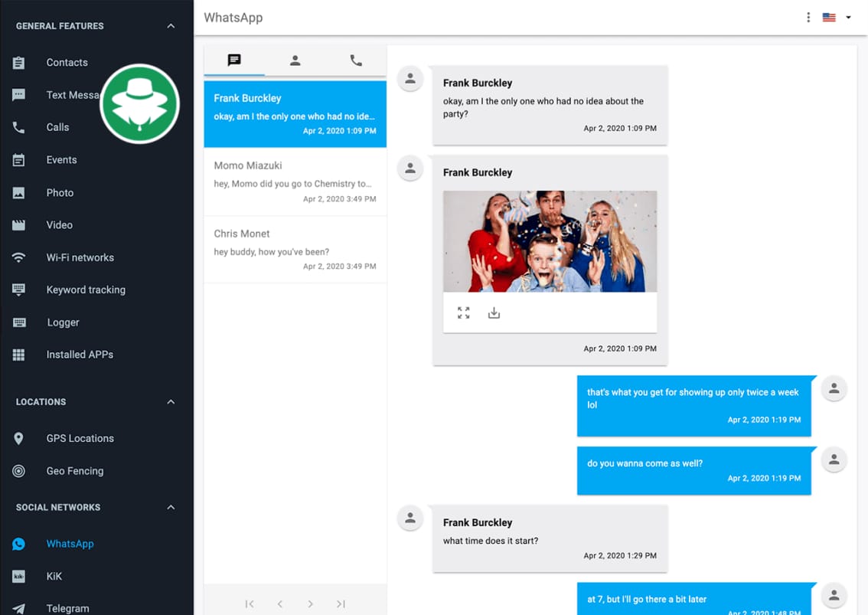View the party photo fullscreen
Screen dimensions: 868x615
click(x=463, y=312)
